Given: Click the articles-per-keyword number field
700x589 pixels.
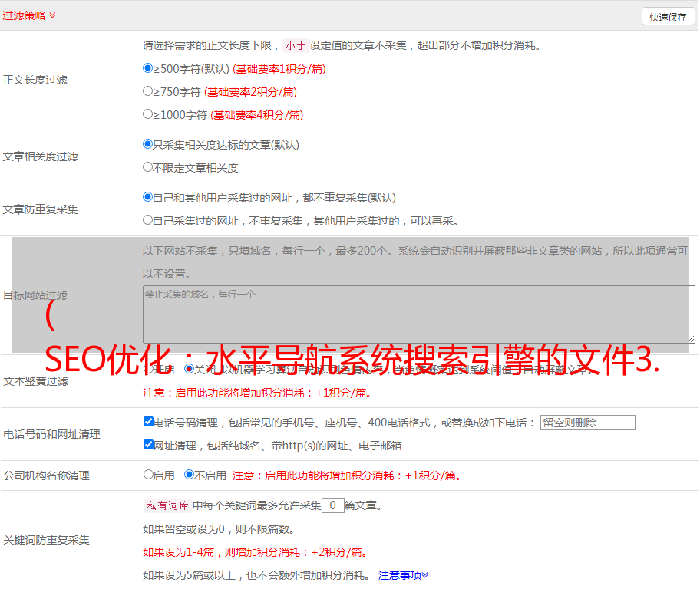Looking at the screenshot, I should coord(332,505).
